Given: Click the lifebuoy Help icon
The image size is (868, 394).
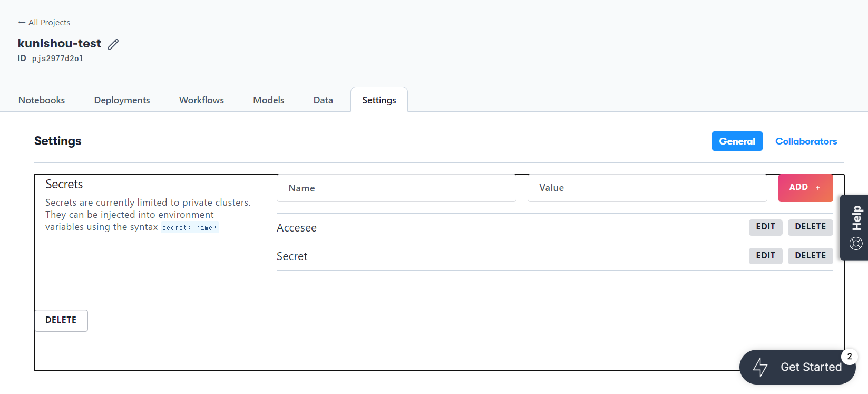Looking at the screenshot, I should (856, 243).
